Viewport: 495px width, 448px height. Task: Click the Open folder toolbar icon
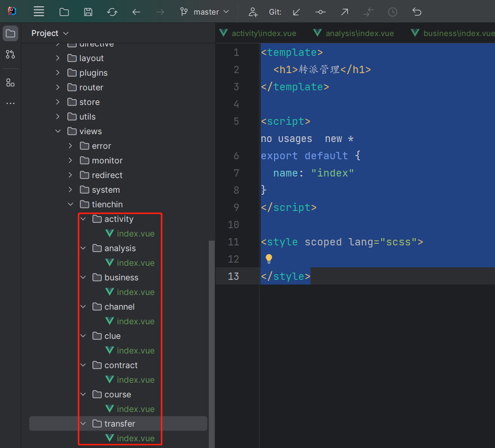64,12
